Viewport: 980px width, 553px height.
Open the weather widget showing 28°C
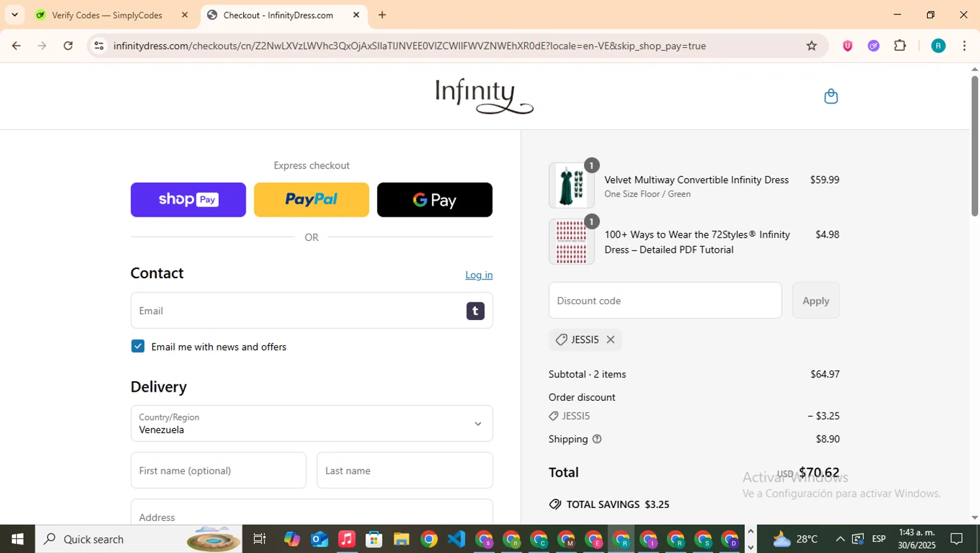click(x=795, y=539)
